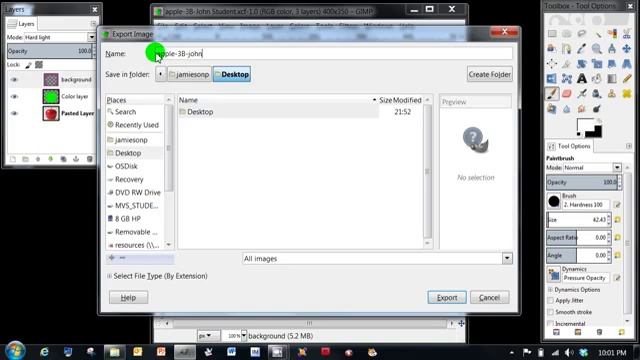640x360 pixels.
Task: Click Create Folder button
Action: [489, 74]
